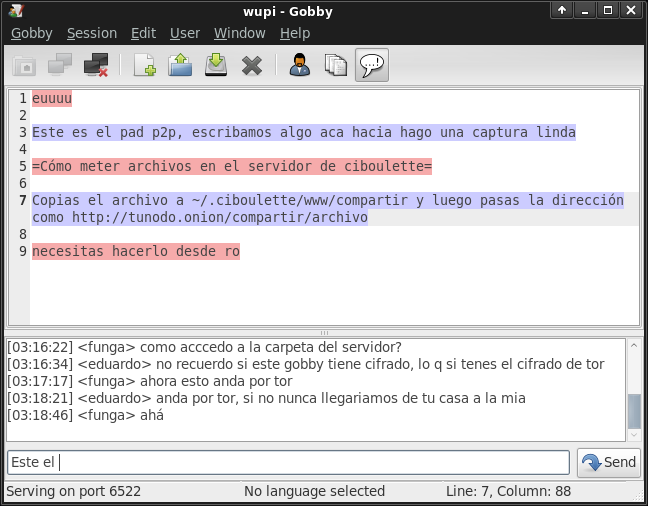Toggle the user list panel icon

[299, 66]
